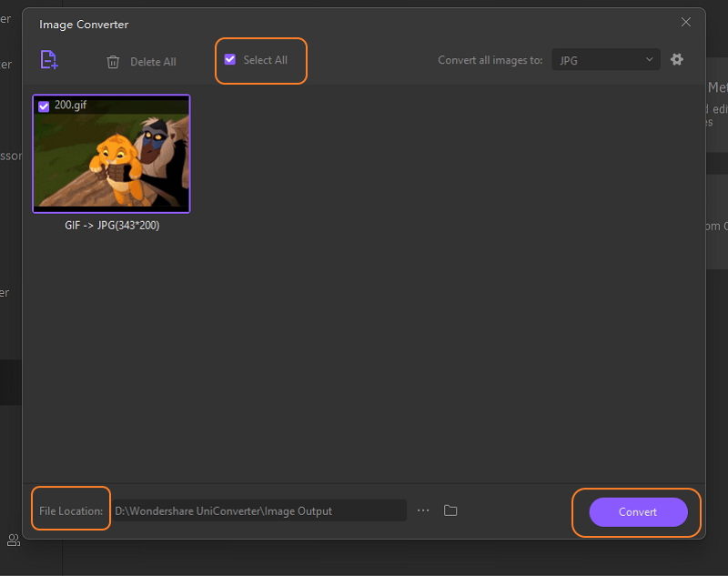Click the Convert button
This screenshot has height=576, width=728.
coord(639,512)
